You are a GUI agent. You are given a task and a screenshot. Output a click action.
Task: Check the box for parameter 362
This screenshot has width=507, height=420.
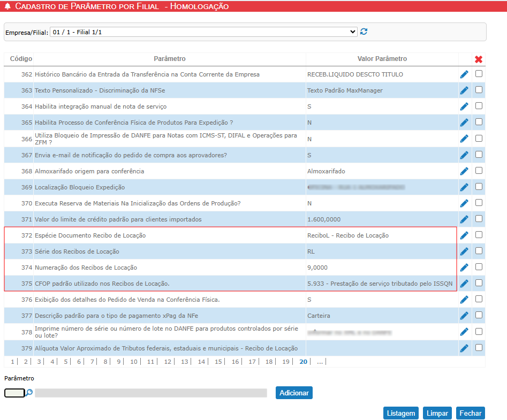(479, 74)
